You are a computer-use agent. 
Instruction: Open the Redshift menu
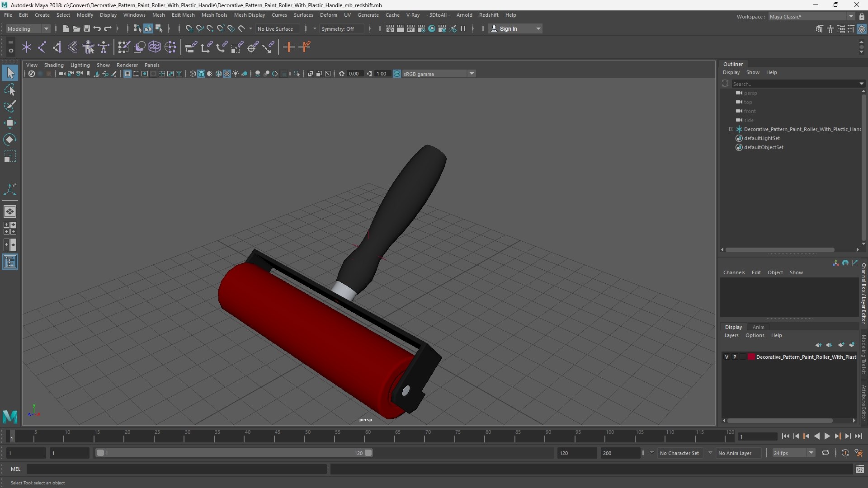(x=489, y=15)
